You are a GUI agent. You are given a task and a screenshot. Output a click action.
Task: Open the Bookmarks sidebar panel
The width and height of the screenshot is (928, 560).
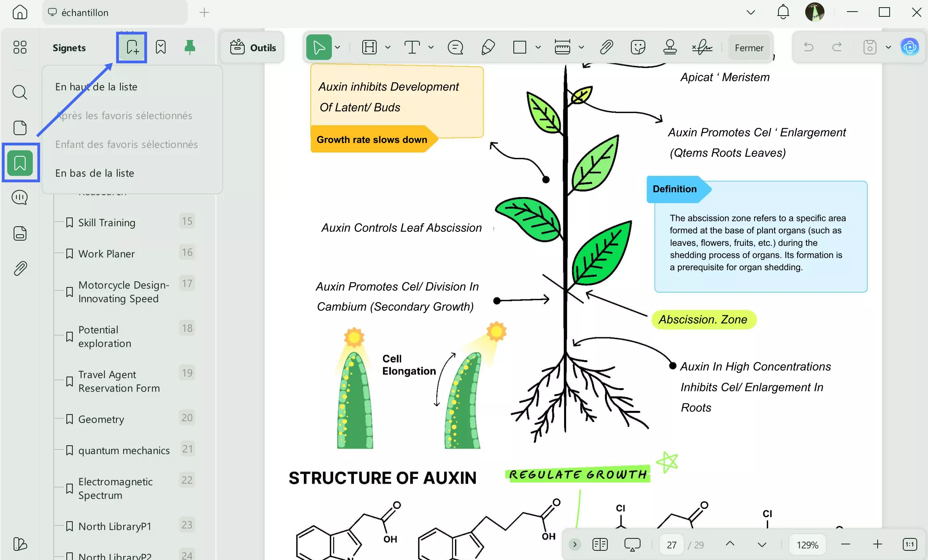[20, 163]
